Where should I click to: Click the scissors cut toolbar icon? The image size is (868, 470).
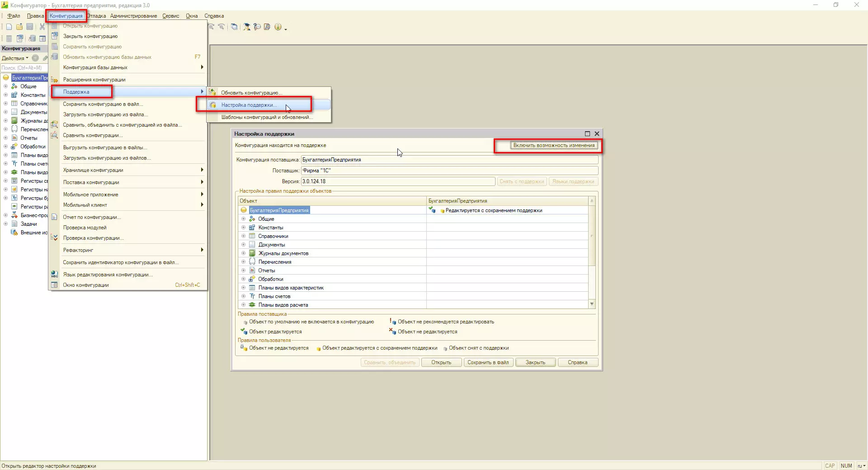pyautogui.click(x=42, y=27)
